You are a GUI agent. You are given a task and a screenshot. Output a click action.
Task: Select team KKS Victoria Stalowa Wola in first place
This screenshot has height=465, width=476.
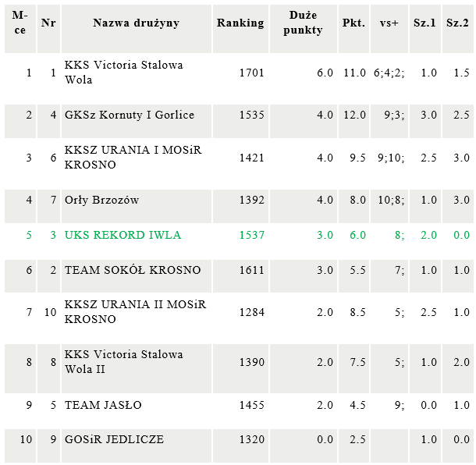point(123,73)
